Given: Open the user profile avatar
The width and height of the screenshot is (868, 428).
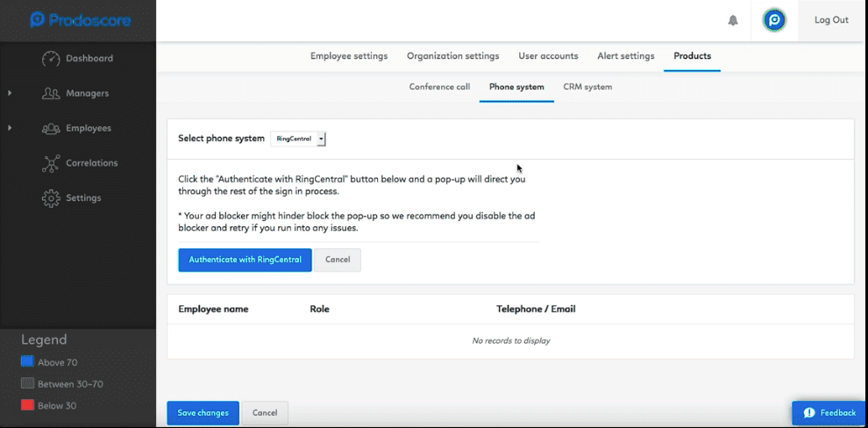Looking at the screenshot, I should pos(774,20).
